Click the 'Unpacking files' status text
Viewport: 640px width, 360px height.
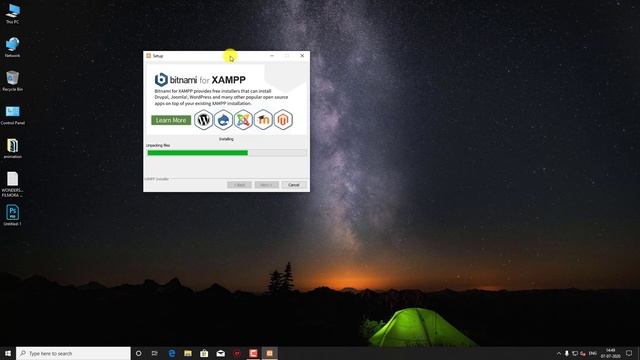coord(158,145)
